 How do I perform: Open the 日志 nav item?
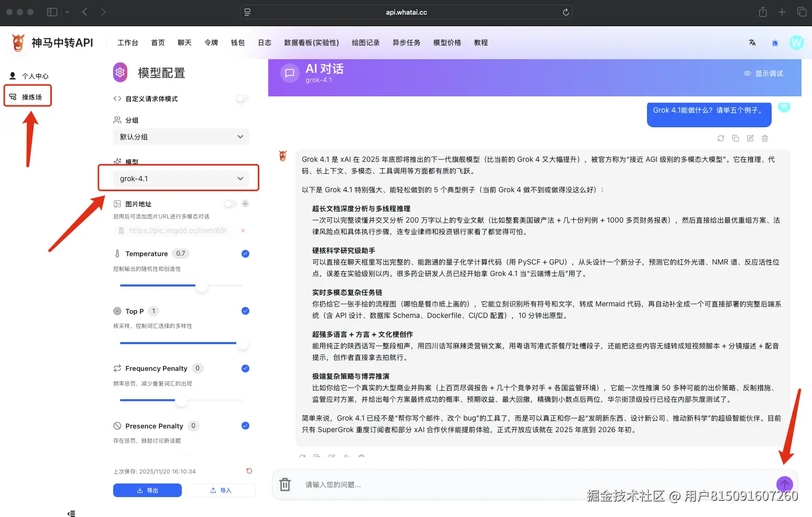click(265, 43)
